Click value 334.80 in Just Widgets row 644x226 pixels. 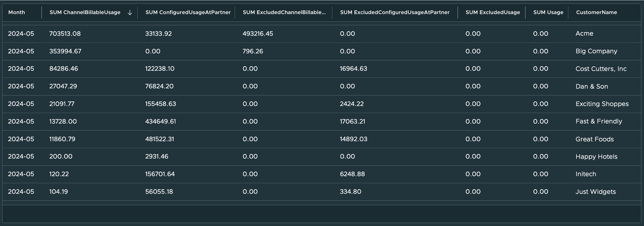pyautogui.click(x=351, y=192)
